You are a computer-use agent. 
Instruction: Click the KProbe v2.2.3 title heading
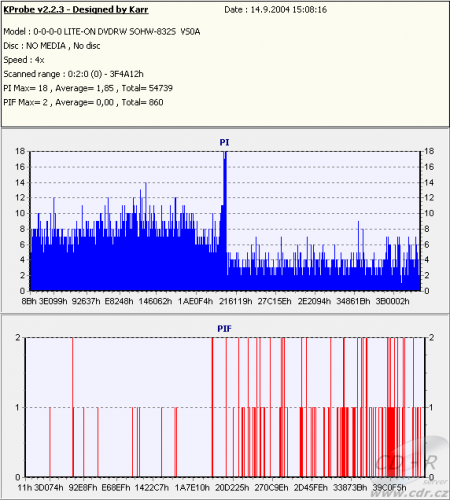pos(76,9)
